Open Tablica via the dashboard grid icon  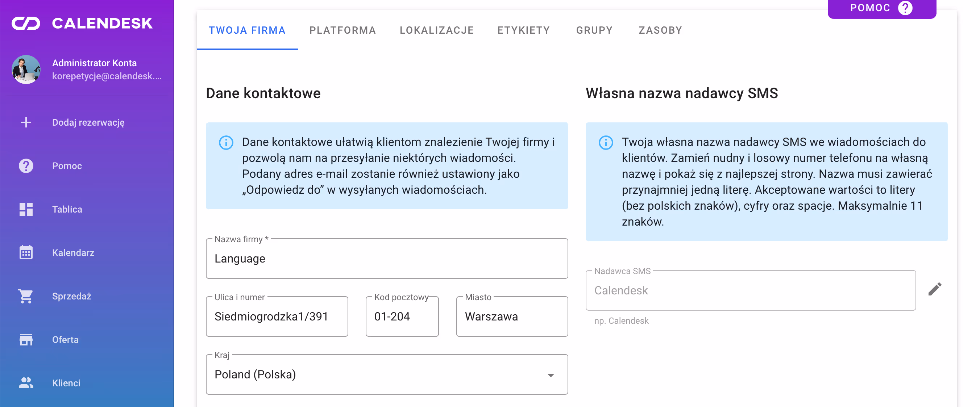pos(25,209)
